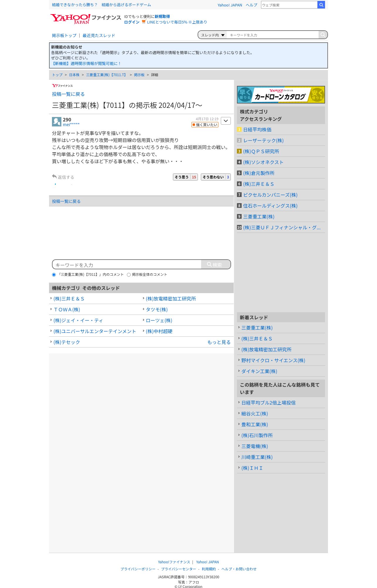377x588 pixels.
Task: Click the lower キーワードを入力 comment search field
Action: (127, 265)
